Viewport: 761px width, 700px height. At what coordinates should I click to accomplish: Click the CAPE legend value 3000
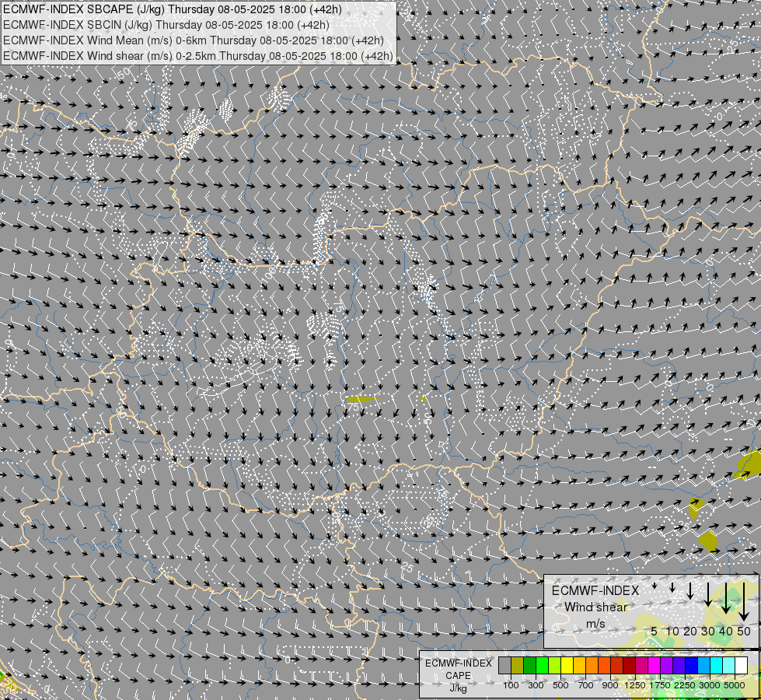[710, 685]
